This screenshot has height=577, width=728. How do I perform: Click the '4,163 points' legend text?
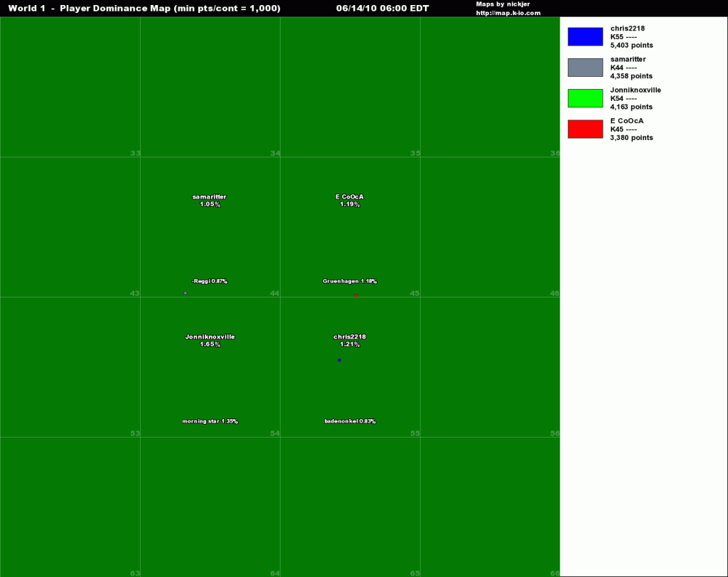coord(631,107)
